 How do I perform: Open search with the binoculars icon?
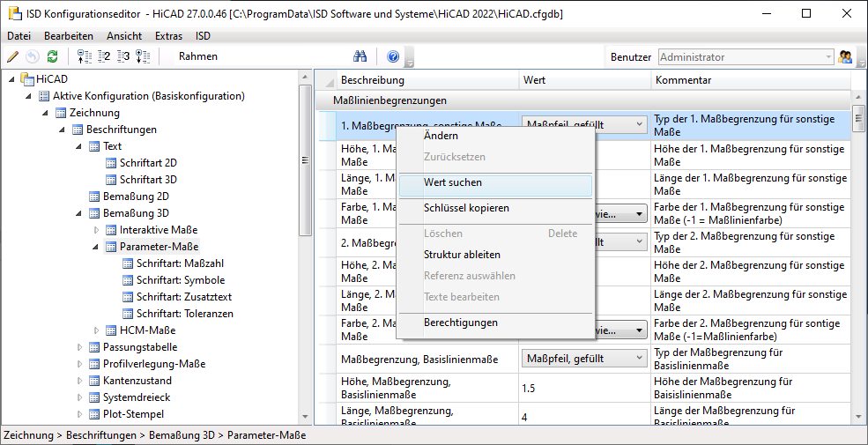(x=360, y=56)
